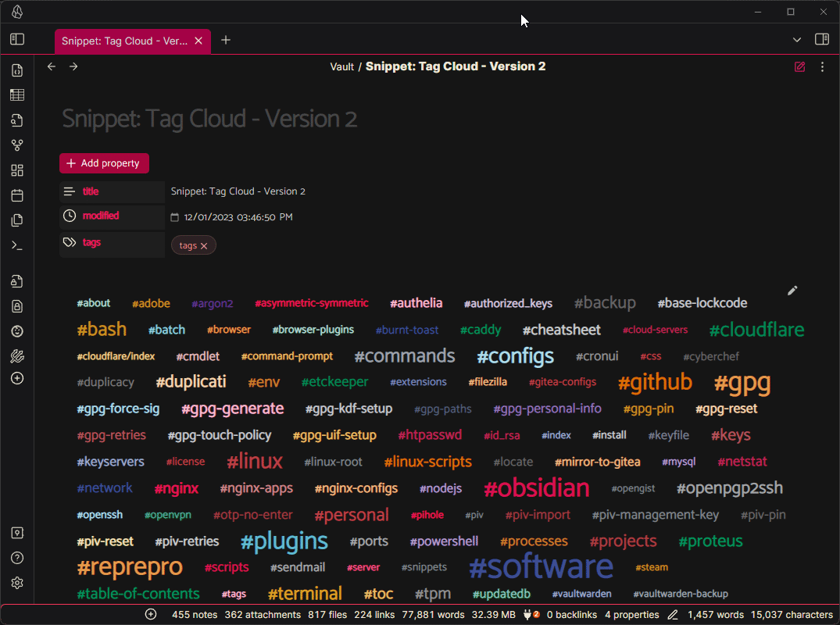Open the ribbon file code icon

click(17, 70)
